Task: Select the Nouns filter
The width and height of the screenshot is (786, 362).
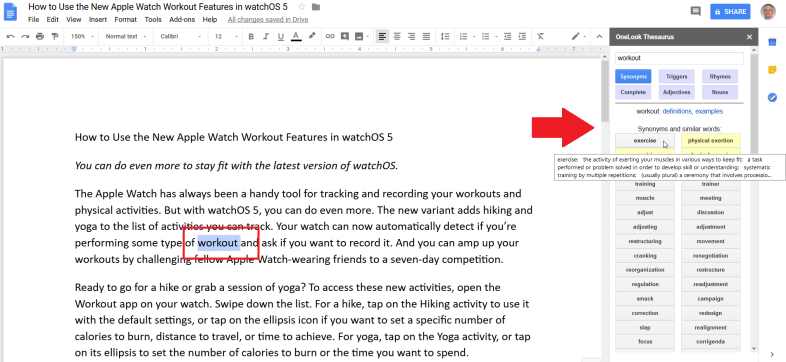Action: (x=720, y=92)
